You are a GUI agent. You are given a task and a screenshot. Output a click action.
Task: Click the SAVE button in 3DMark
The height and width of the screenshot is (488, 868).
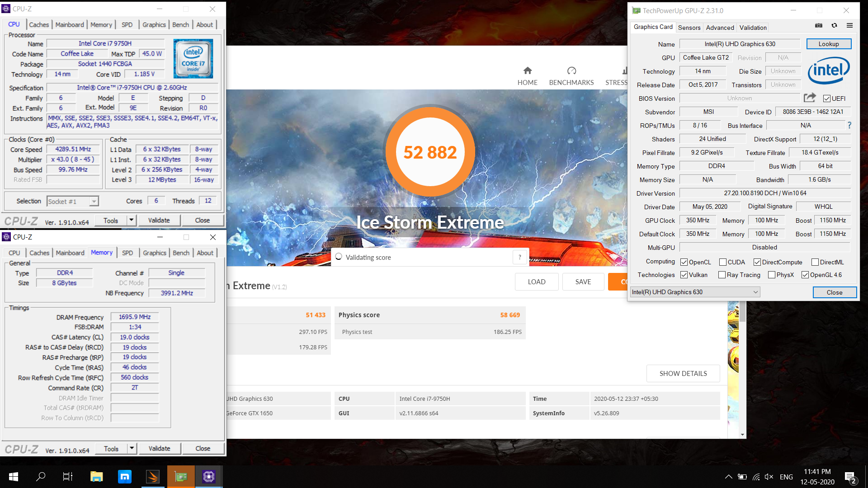click(x=583, y=282)
